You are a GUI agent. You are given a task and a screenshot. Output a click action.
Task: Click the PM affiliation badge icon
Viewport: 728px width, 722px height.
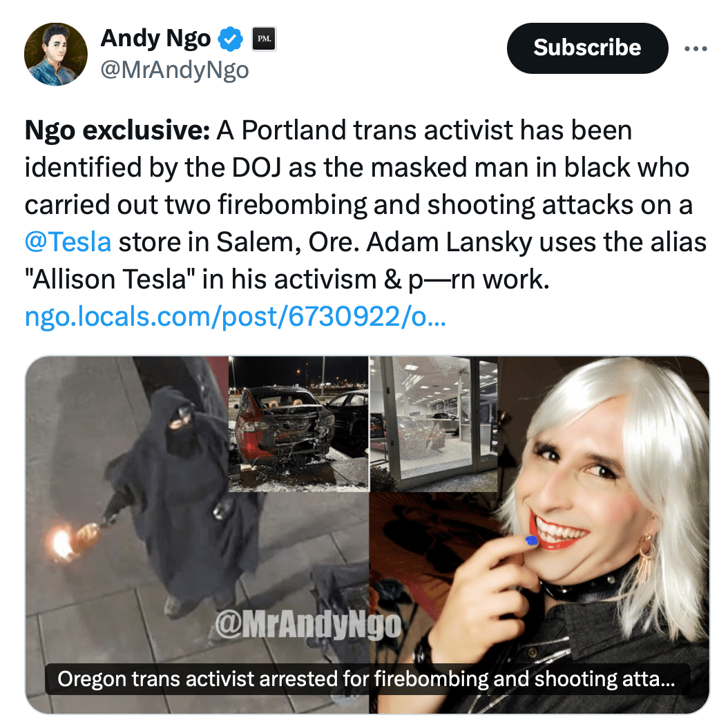(x=264, y=39)
